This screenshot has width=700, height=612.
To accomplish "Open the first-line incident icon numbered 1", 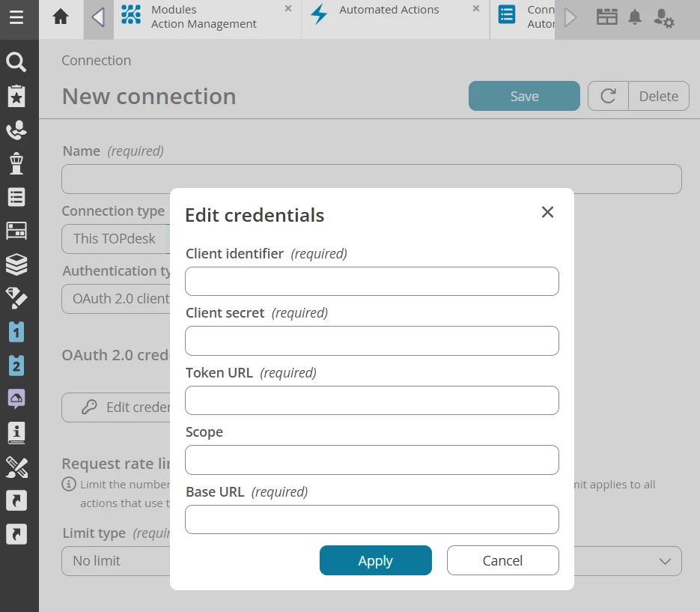I will 16,332.
